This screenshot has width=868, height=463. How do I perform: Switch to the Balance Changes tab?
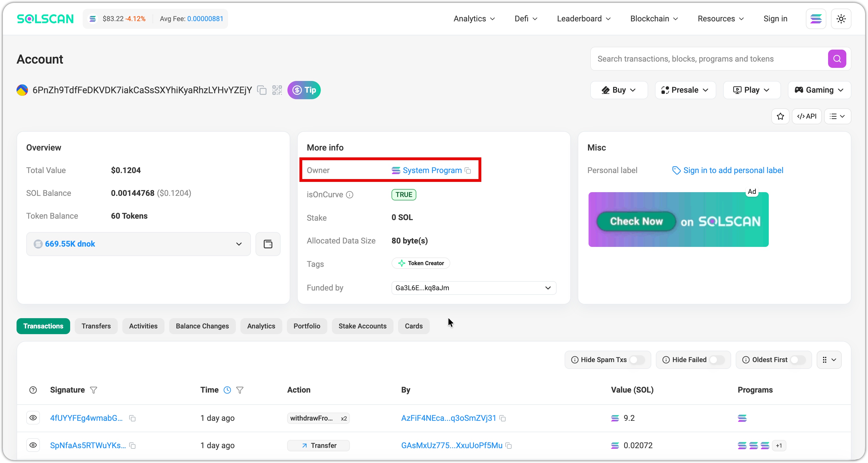click(202, 326)
